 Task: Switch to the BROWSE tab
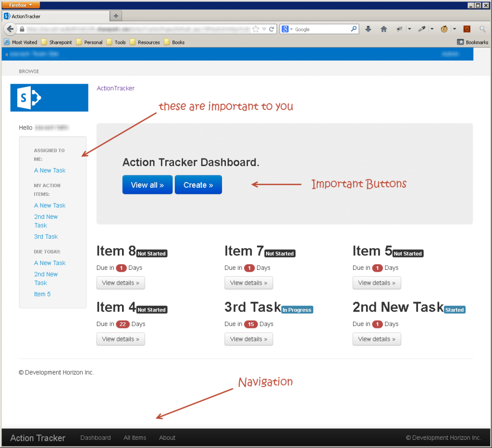coord(28,71)
